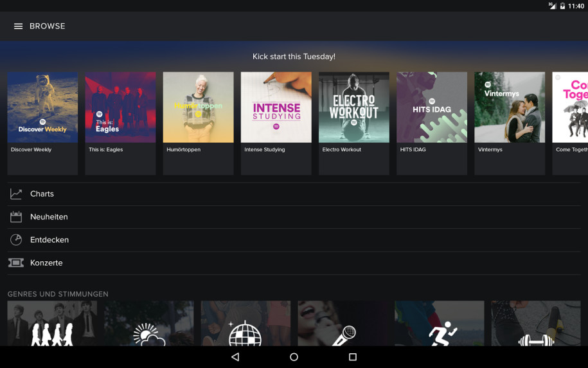
Task: Click the Kick start this Tuesday! heading
Action: coord(294,57)
